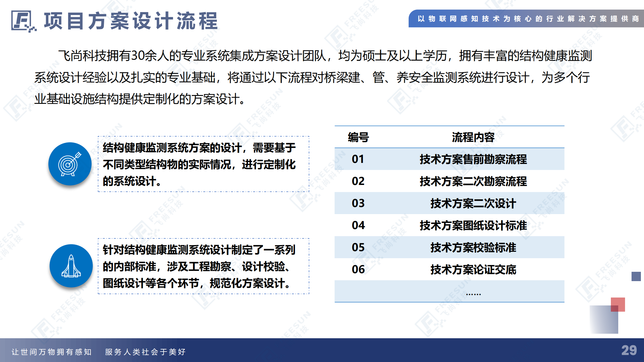Click the number cell 05

tap(358, 247)
